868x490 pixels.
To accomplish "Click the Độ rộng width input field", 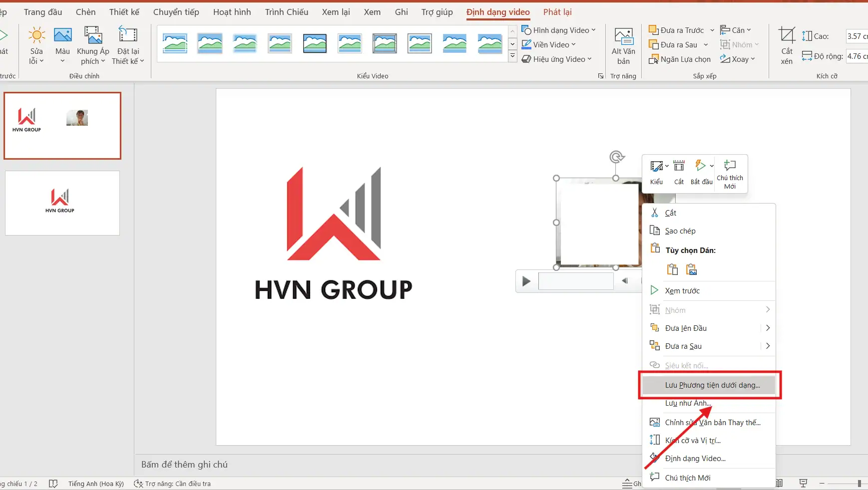I will point(857,56).
